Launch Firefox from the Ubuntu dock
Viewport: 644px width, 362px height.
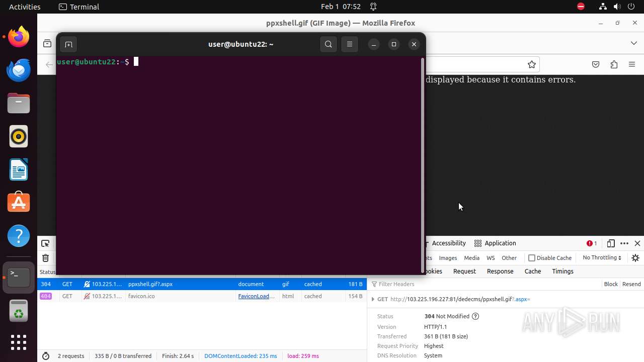click(x=19, y=37)
